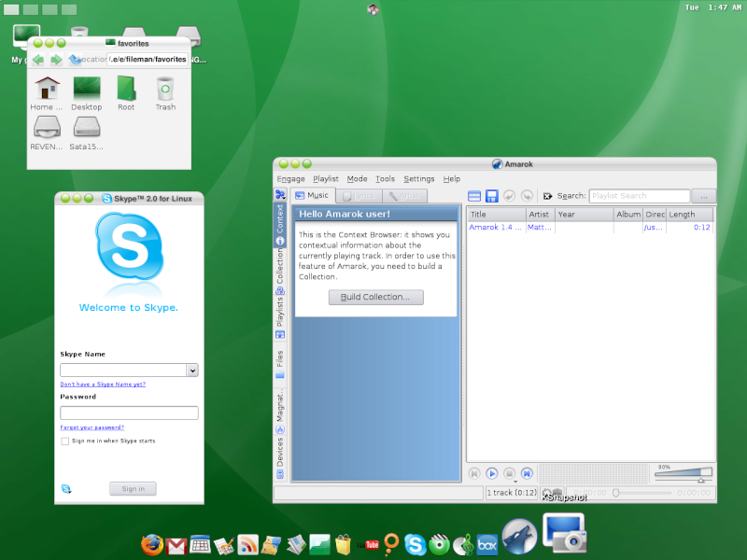Click the clear search icon beside Search label

pyautogui.click(x=547, y=196)
